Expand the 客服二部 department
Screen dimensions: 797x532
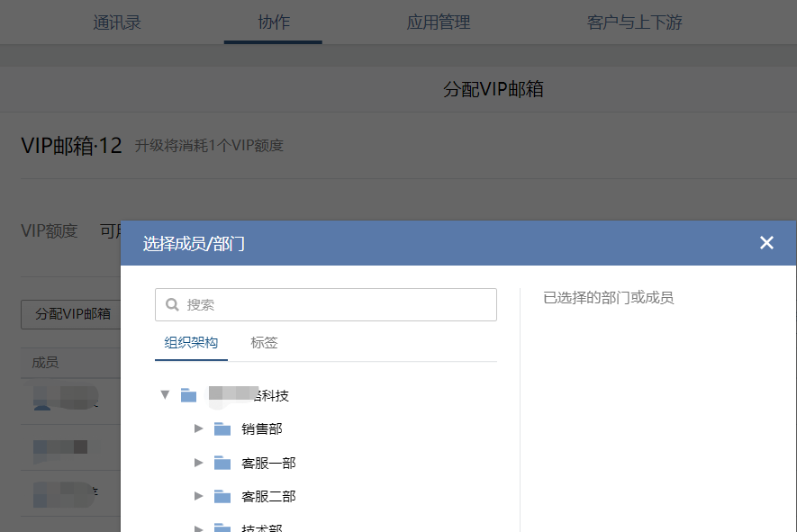point(199,497)
